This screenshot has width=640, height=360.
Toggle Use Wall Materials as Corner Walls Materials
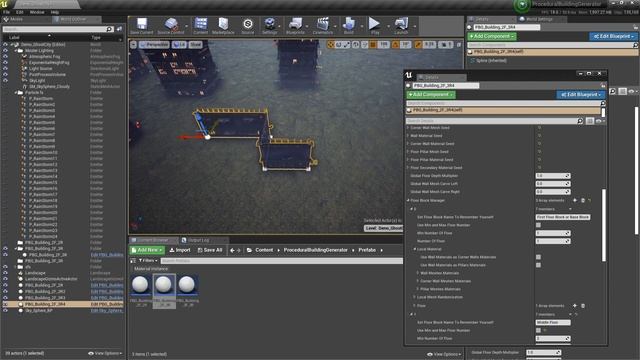click(x=538, y=257)
